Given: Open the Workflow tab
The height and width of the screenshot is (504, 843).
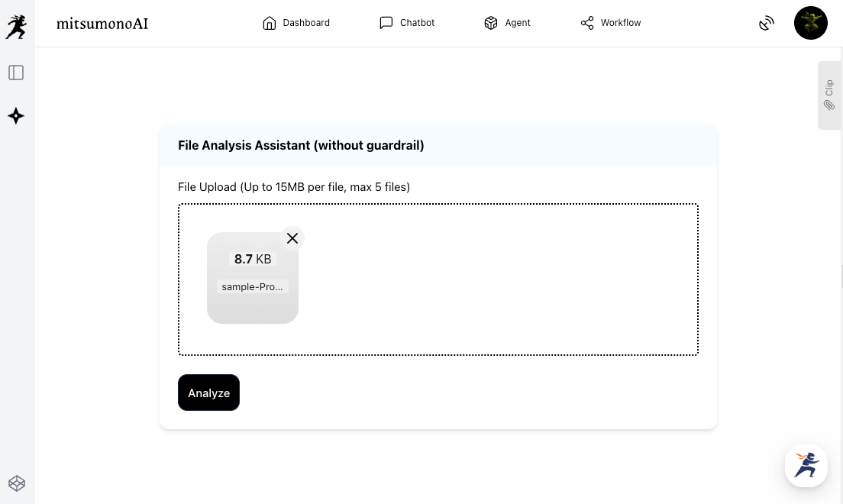Looking at the screenshot, I should click(610, 23).
